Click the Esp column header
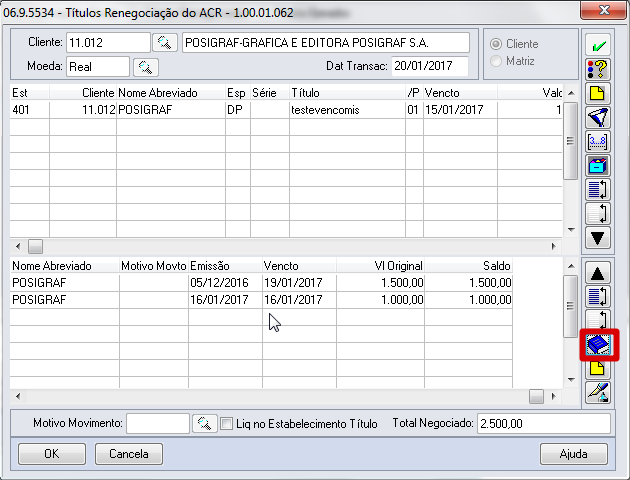Image resolution: width=630 pixels, height=480 pixels. click(x=238, y=93)
